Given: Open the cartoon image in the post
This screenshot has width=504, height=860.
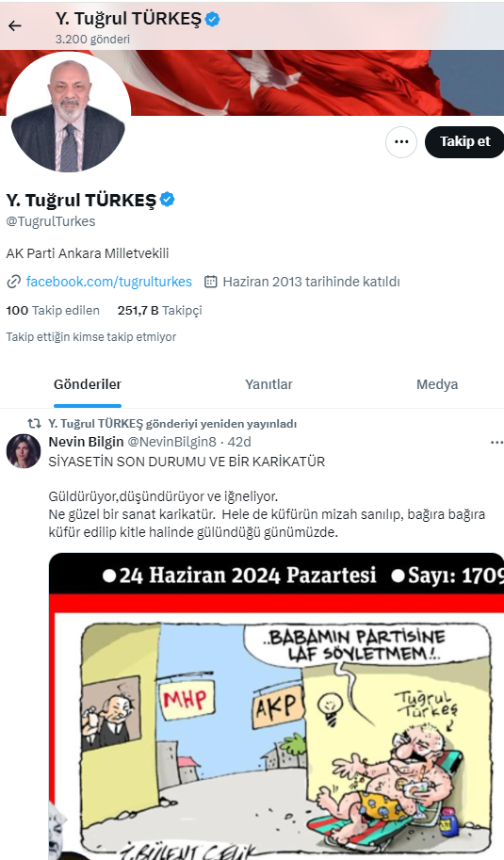Looking at the screenshot, I should (276, 706).
